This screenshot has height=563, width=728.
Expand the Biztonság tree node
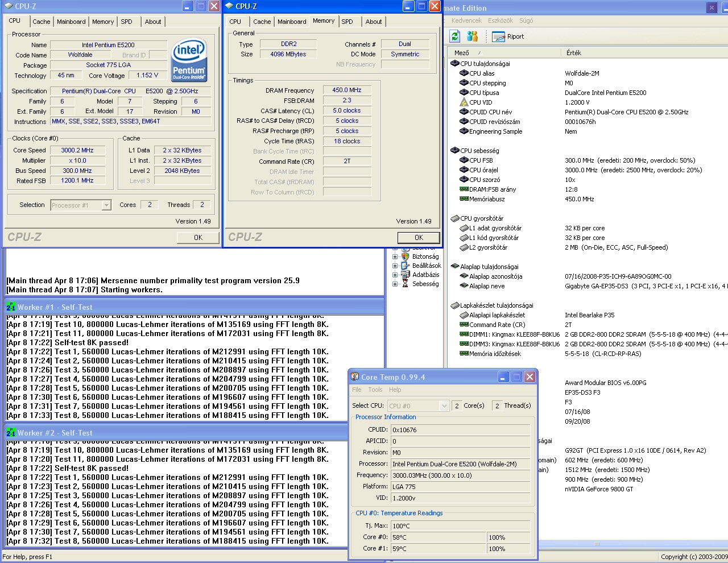tap(395, 256)
